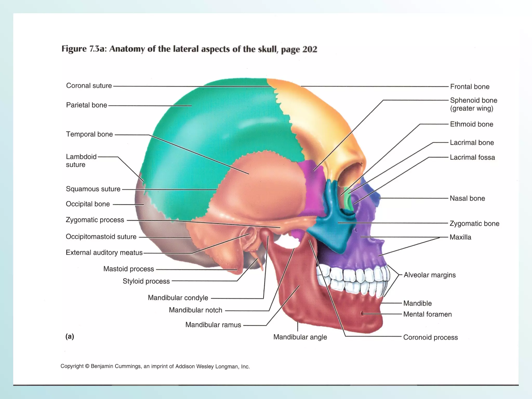Click the Coronal suture label
Screen dimensions: 532x399
89,86
